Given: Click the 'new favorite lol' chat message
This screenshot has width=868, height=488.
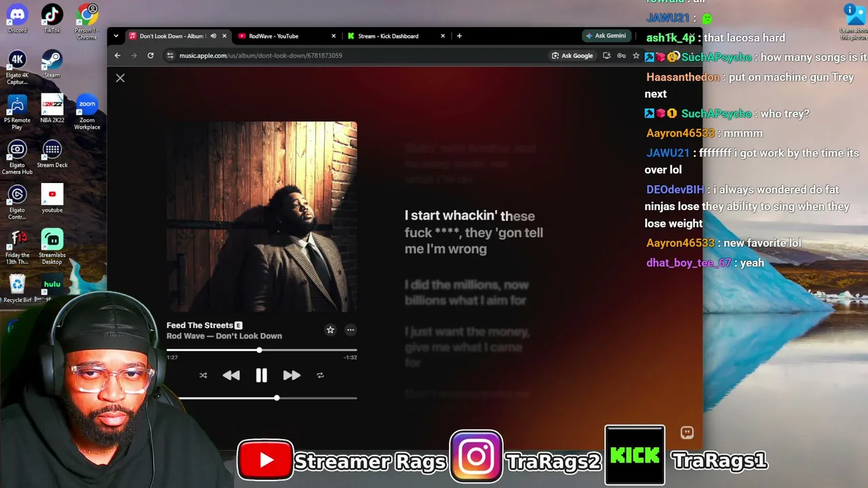Looking at the screenshot, I should point(762,243).
